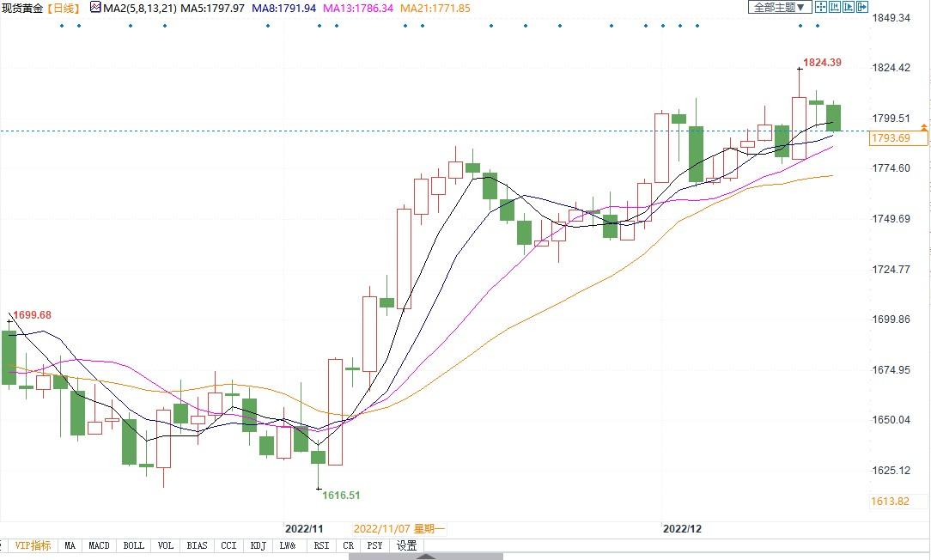Image resolution: width=931 pixels, height=560 pixels.
Task: Open the VIP指标 tab
Action: (33, 545)
